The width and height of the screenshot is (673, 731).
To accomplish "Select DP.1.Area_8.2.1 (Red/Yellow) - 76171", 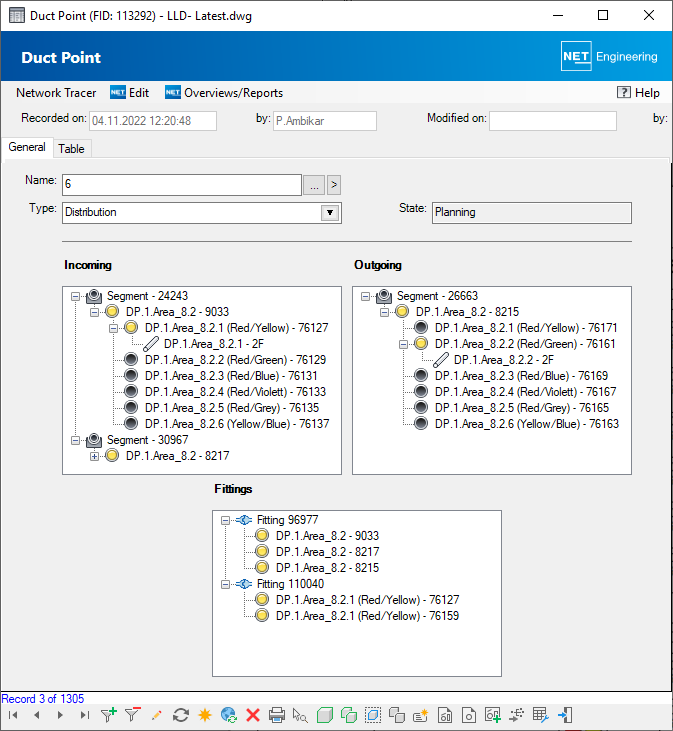I will coord(526,328).
